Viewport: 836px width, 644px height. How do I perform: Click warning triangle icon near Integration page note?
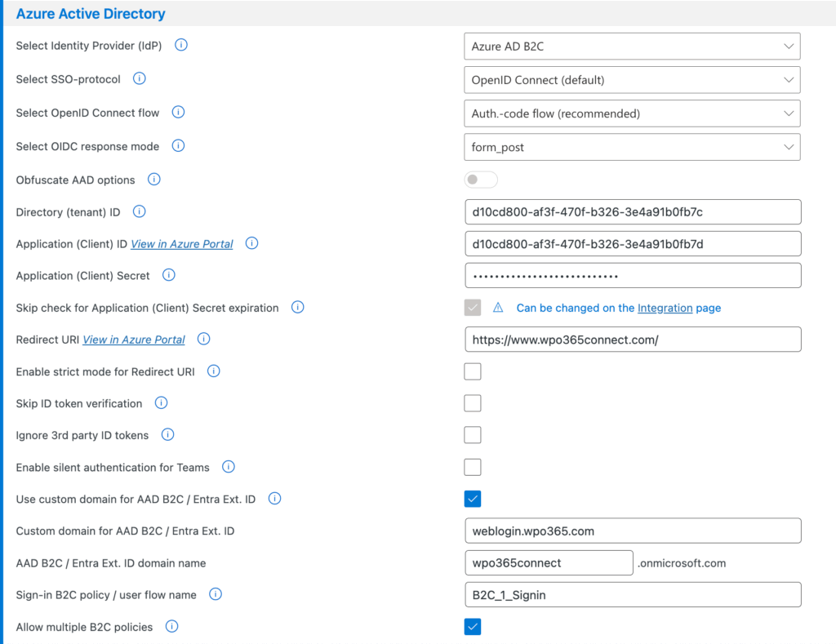click(498, 307)
